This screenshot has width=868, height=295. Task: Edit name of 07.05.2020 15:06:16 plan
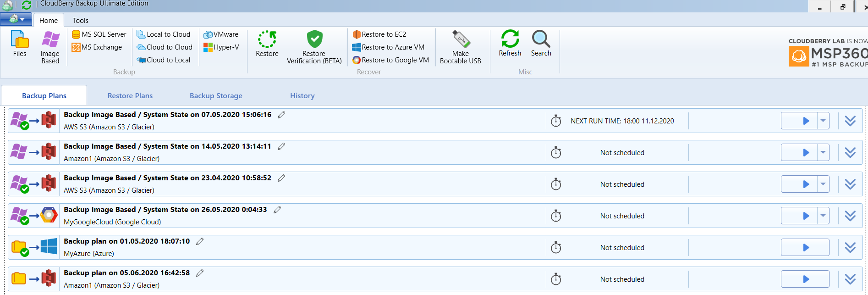pyautogui.click(x=281, y=115)
